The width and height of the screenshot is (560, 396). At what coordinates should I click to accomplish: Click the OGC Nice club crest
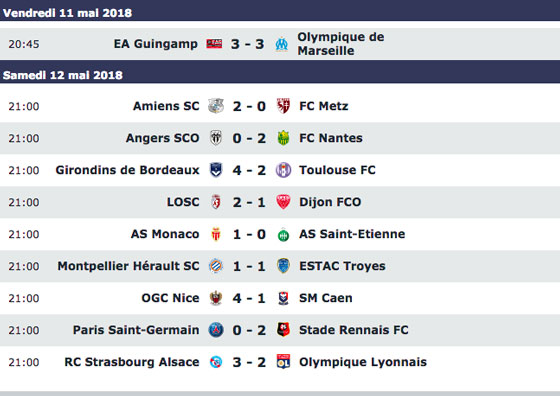pos(216,298)
